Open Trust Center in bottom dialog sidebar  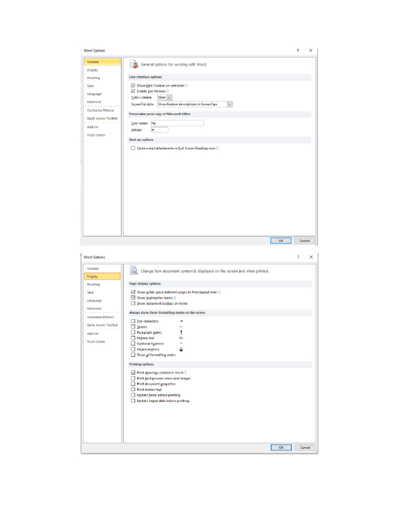pos(102,342)
